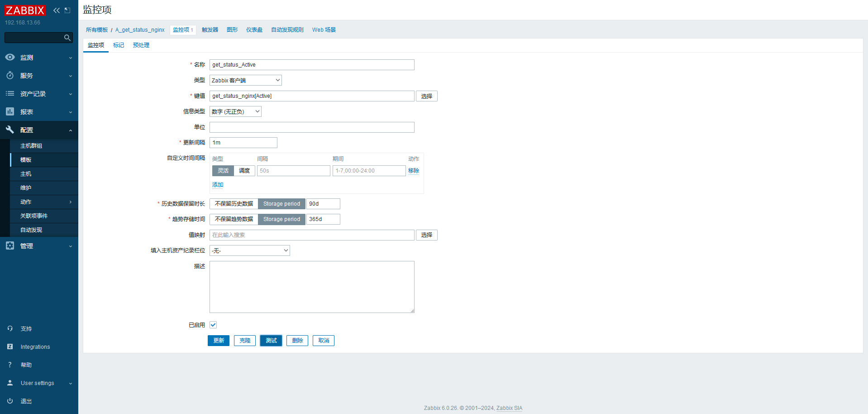Open the 类型 Zabbix 客户端 dropdown
This screenshot has width=868, height=414.
point(245,80)
